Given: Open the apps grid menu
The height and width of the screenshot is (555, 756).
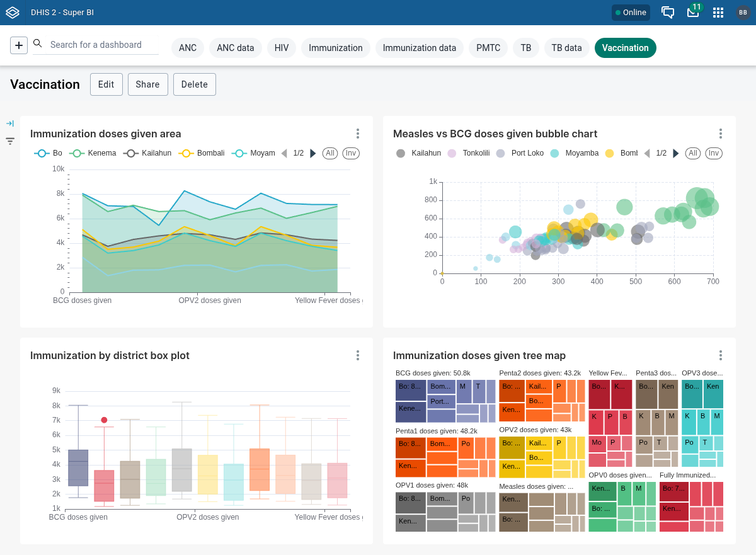Looking at the screenshot, I should point(718,13).
